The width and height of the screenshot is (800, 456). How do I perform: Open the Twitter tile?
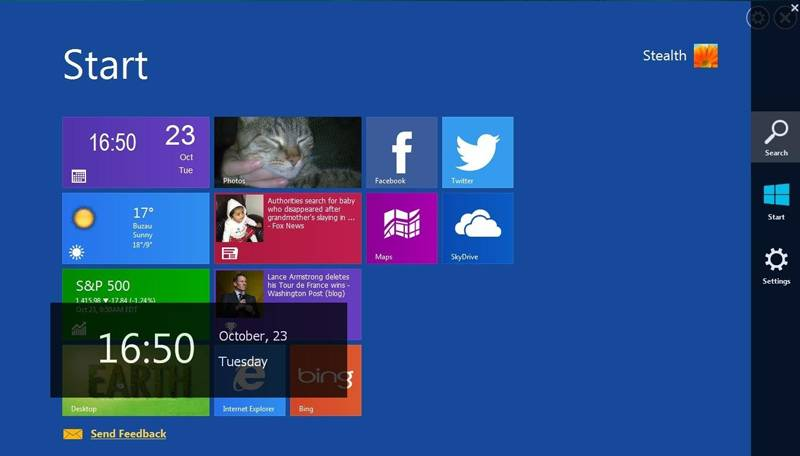[x=478, y=152]
